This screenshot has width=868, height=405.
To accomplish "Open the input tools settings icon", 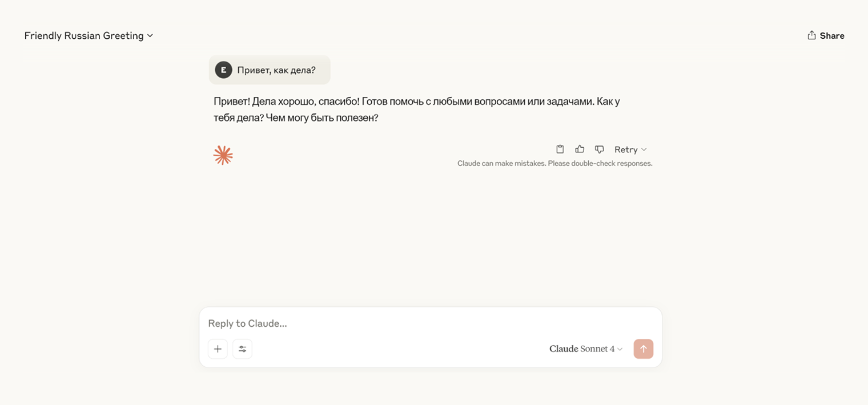I will [x=242, y=349].
